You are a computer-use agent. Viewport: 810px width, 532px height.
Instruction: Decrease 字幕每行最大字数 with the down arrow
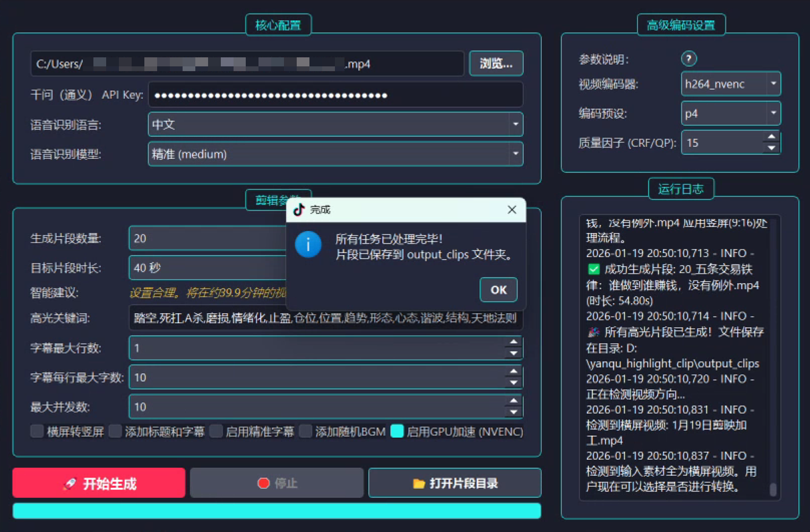point(513,383)
